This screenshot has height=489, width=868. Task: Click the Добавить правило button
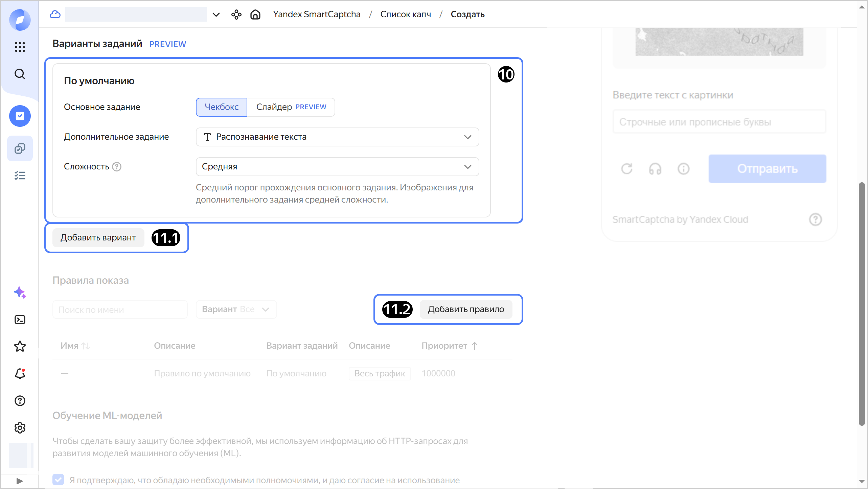466,309
